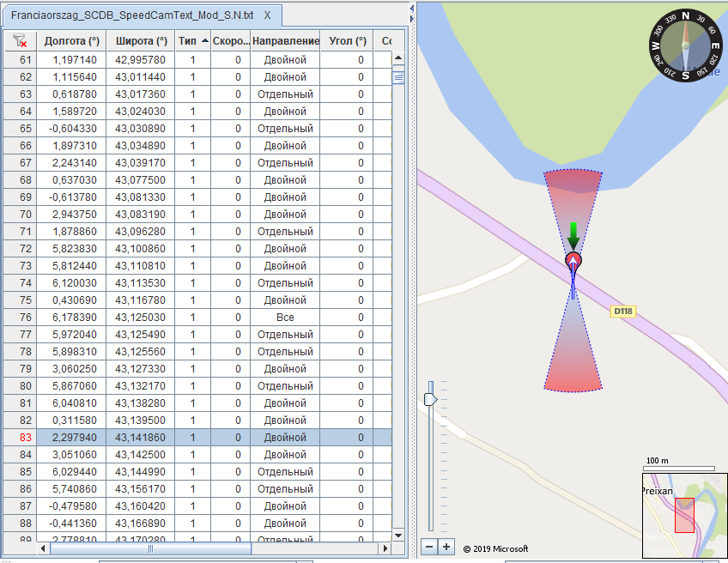Screen dimensions: 728x563
Task: Click Двойной cell in row 68
Action: (x=285, y=180)
